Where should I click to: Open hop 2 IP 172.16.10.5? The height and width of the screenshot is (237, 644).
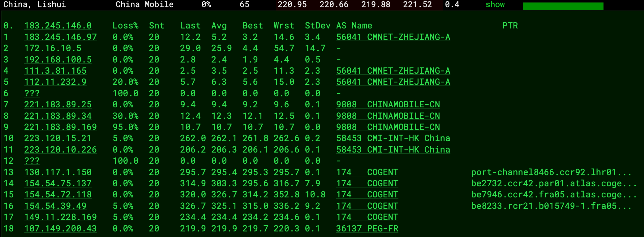(53, 48)
